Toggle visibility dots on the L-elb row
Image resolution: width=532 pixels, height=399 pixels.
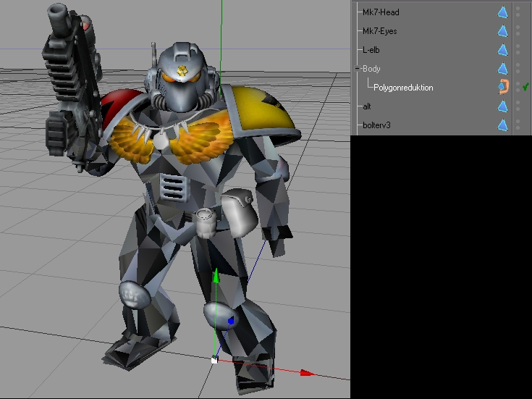pos(518,49)
